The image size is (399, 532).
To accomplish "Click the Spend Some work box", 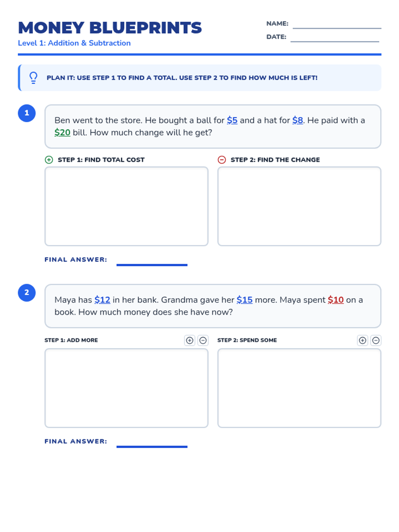I will pos(299,388).
